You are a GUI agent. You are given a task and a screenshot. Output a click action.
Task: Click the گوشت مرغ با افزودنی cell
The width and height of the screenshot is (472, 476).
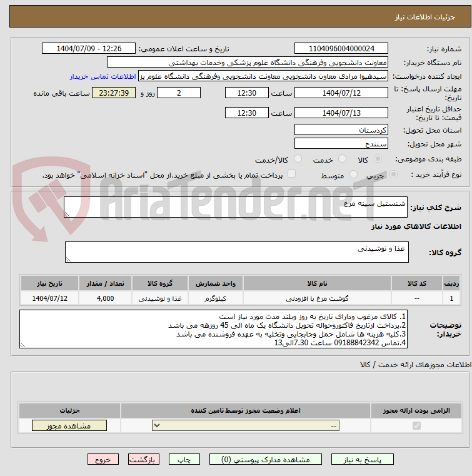[x=317, y=298]
